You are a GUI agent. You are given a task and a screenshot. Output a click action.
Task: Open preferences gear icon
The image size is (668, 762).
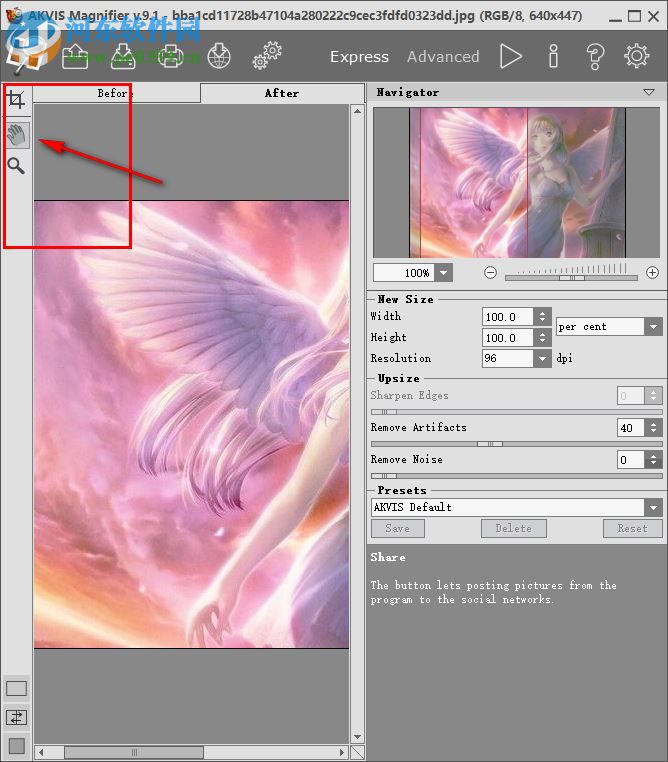[x=637, y=56]
